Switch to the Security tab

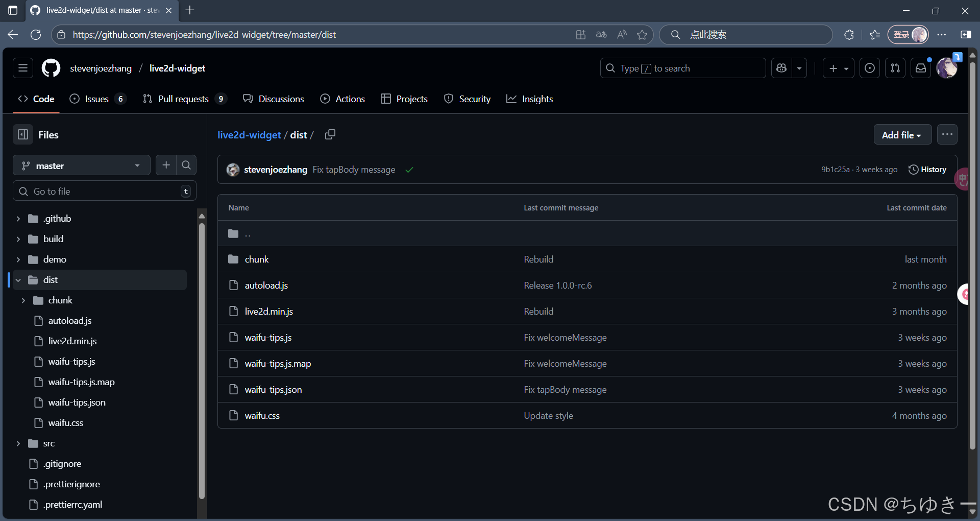(x=467, y=99)
